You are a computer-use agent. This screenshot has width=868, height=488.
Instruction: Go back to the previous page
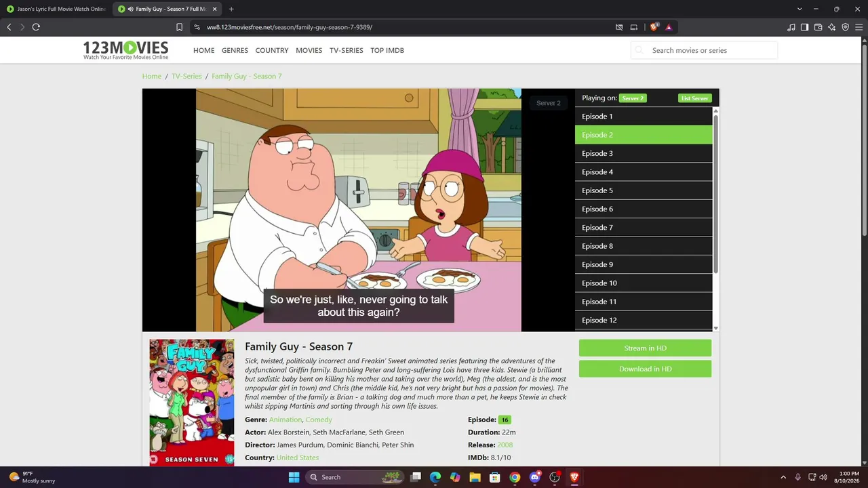click(x=9, y=27)
